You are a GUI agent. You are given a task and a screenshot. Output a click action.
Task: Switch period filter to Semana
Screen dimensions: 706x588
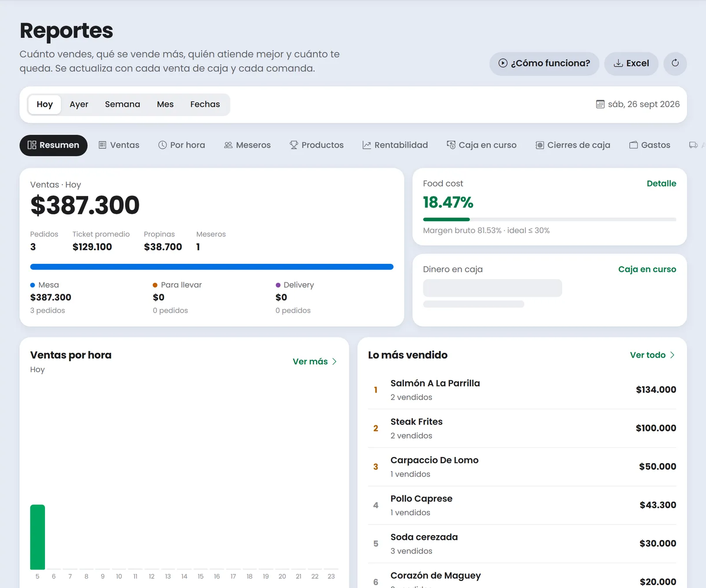point(122,105)
